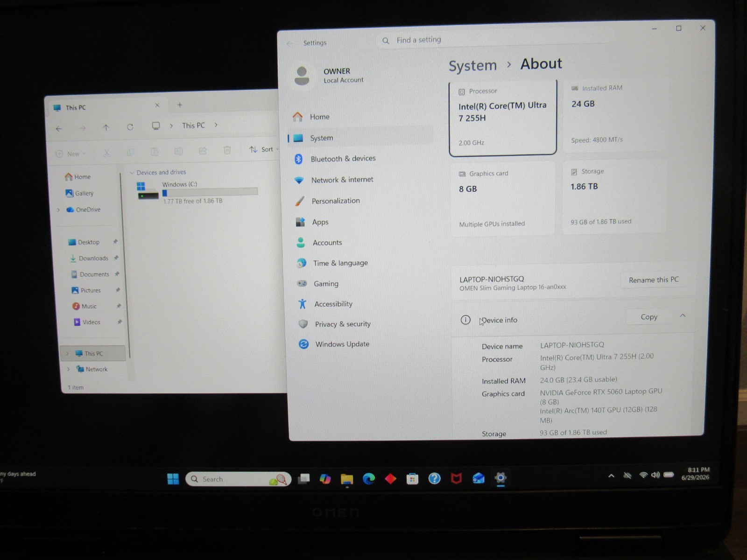Viewport: 747px width, 560px height.
Task: Open Task View from taskbar
Action: pos(304,479)
